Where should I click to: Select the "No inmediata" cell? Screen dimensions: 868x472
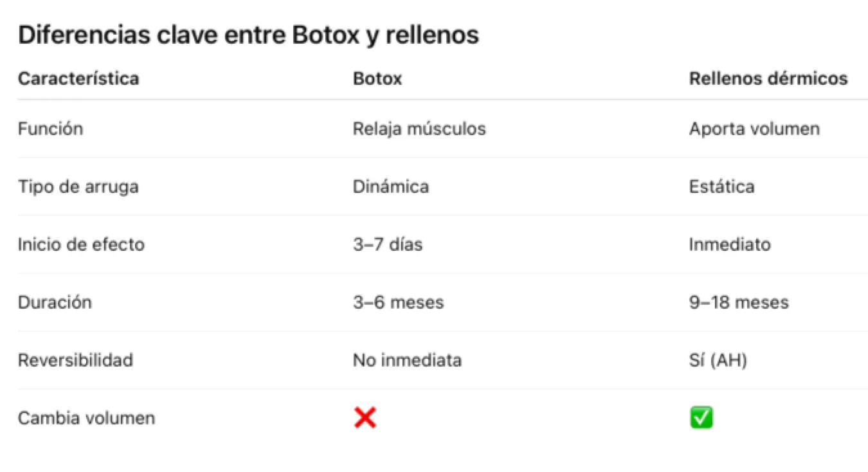pos(407,360)
